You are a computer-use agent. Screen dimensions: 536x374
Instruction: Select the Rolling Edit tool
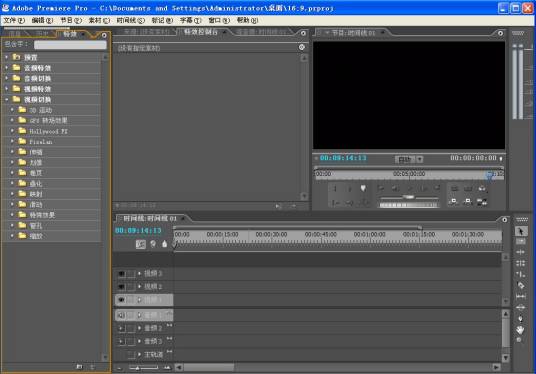click(x=521, y=263)
